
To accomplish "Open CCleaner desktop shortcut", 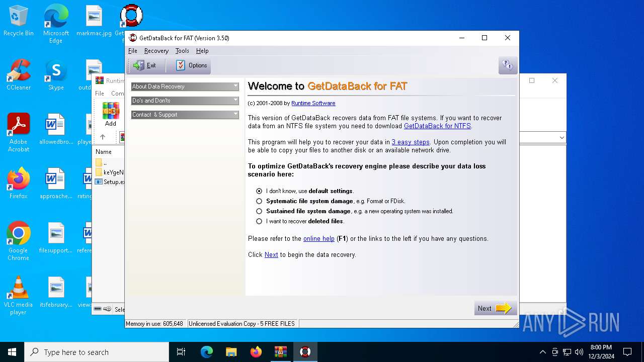I will tap(19, 75).
